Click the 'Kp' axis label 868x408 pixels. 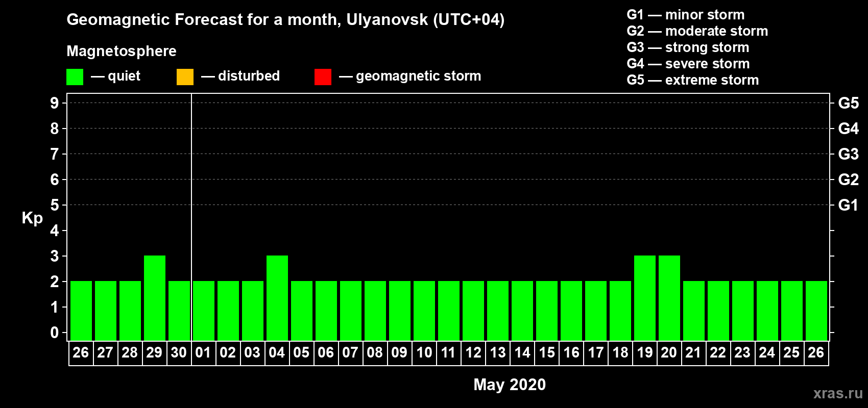click(x=32, y=218)
